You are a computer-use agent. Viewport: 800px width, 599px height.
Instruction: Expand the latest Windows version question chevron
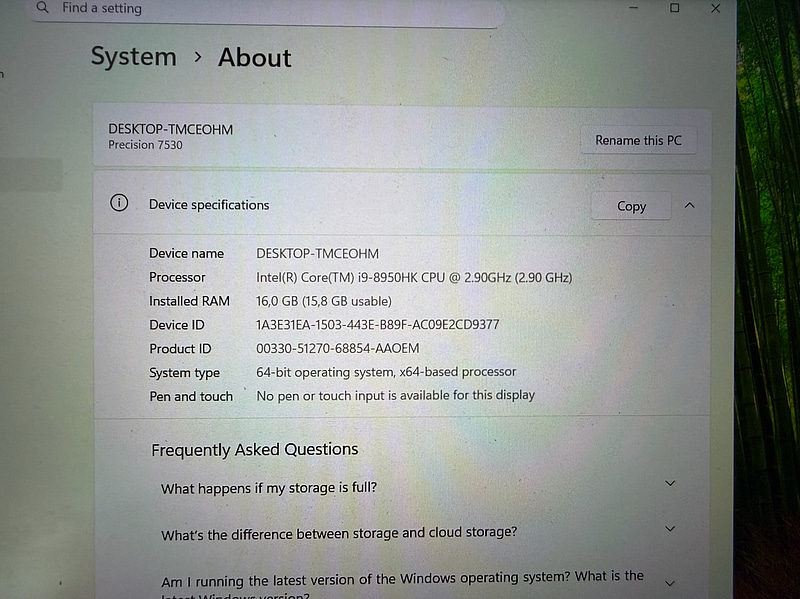(670, 582)
